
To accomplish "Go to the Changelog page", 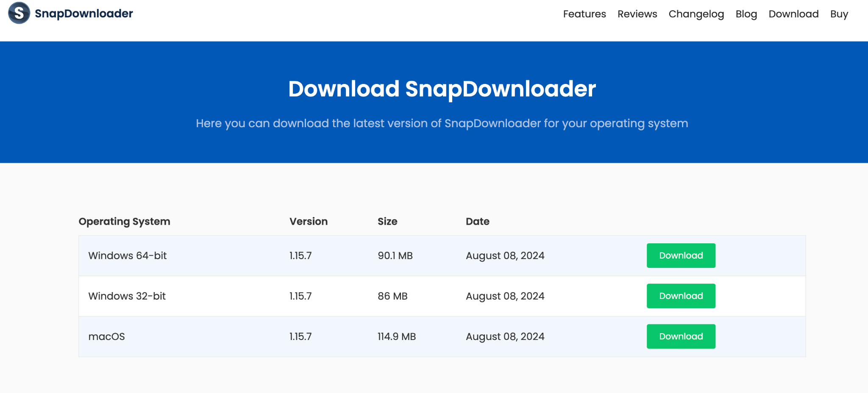I will coord(696,14).
